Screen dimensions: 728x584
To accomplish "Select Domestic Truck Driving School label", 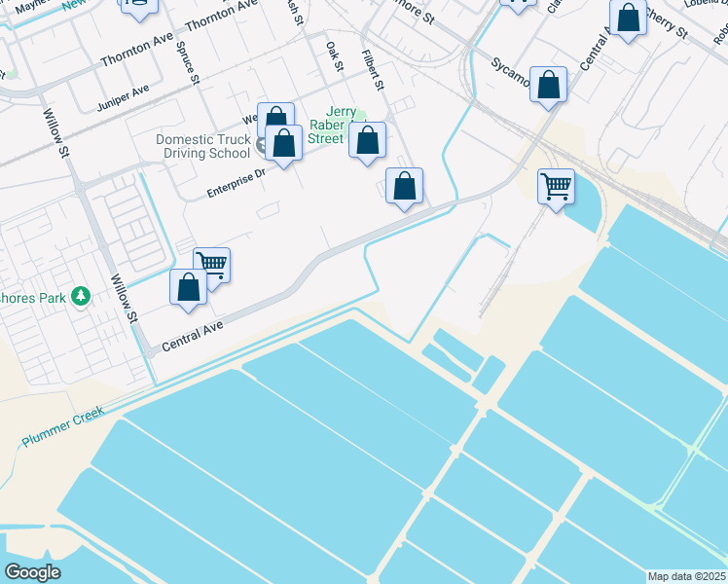I will point(203,146).
